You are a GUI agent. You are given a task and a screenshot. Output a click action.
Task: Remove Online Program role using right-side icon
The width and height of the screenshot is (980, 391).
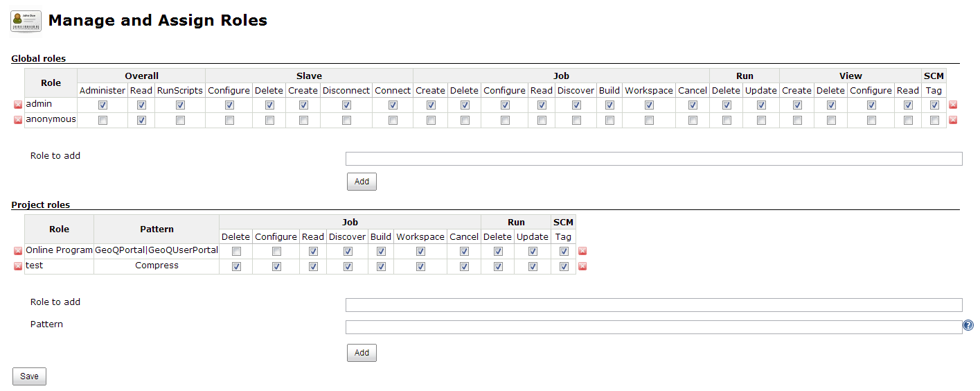(582, 251)
